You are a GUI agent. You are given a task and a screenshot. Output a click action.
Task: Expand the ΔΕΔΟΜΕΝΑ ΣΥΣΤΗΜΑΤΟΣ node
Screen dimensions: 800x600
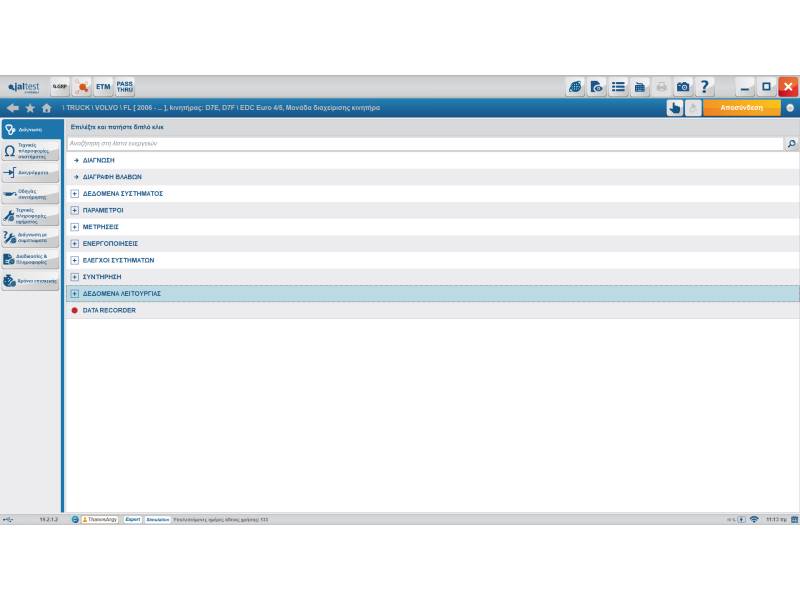(x=74, y=194)
